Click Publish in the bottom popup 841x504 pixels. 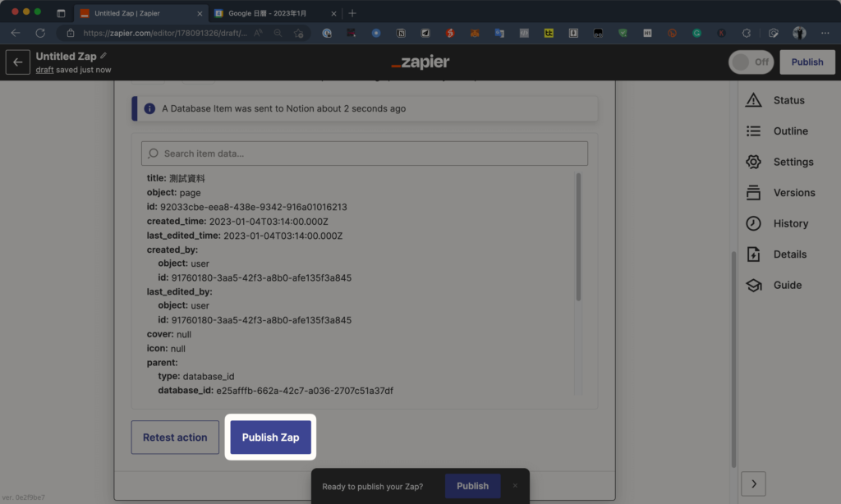click(472, 486)
